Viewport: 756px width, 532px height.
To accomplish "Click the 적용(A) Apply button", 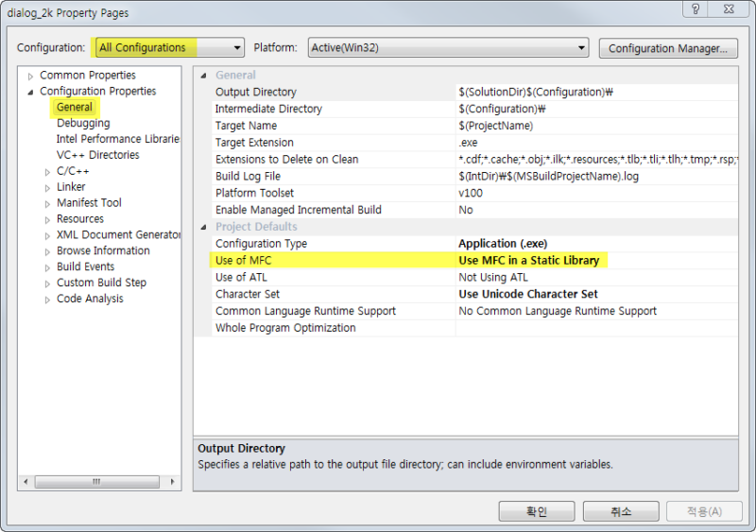I will pos(704,511).
